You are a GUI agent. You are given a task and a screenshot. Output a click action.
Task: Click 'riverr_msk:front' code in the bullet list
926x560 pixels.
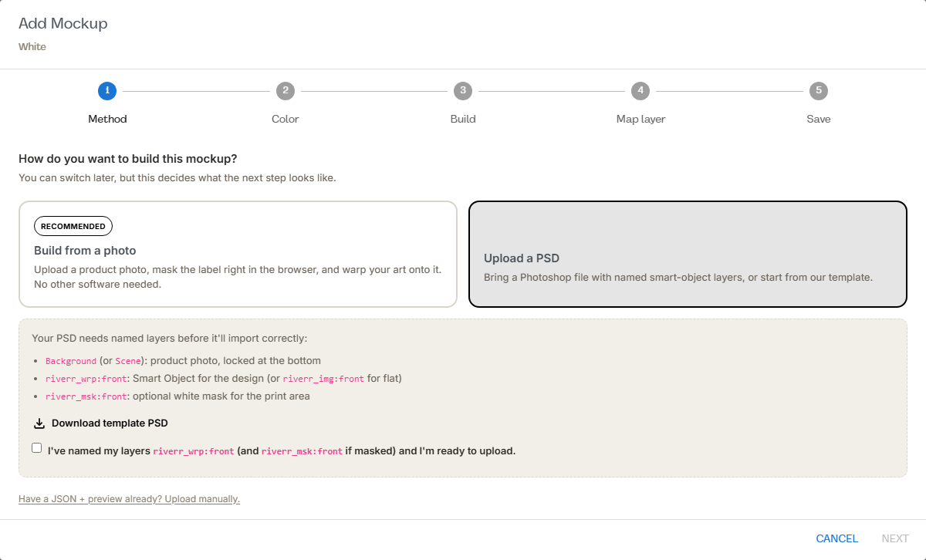[x=86, y=396]
